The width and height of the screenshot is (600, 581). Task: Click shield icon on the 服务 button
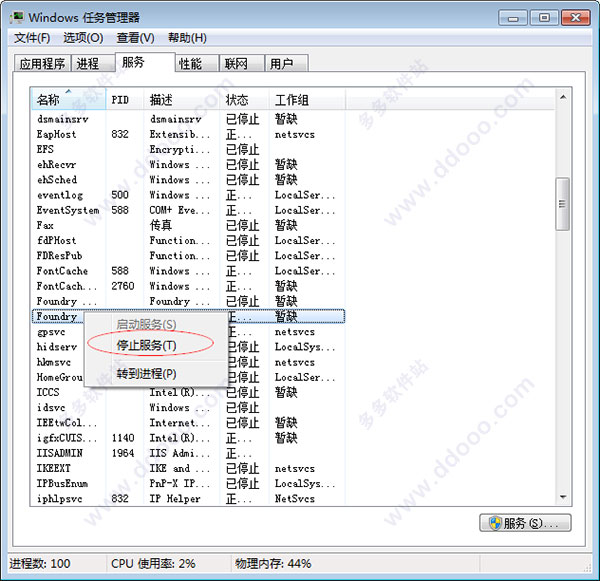click(x=495, y=523)
